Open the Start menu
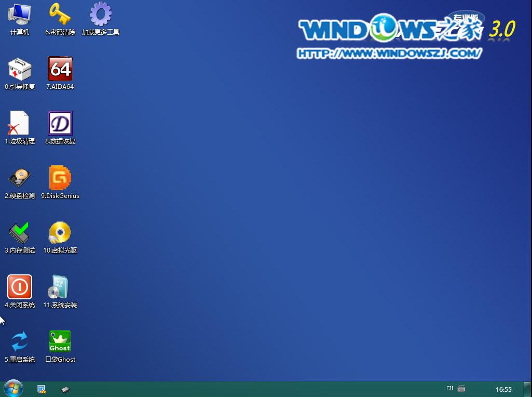The height and width of the screenshot is (397, 532). point(10,388)
